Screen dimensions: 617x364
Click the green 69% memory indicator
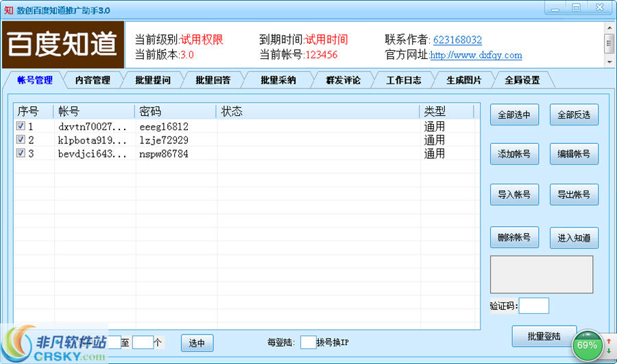point(587,345)
